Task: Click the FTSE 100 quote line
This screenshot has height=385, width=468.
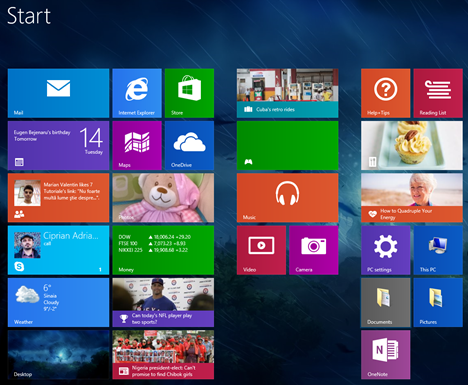Action: tap(153, 243)
